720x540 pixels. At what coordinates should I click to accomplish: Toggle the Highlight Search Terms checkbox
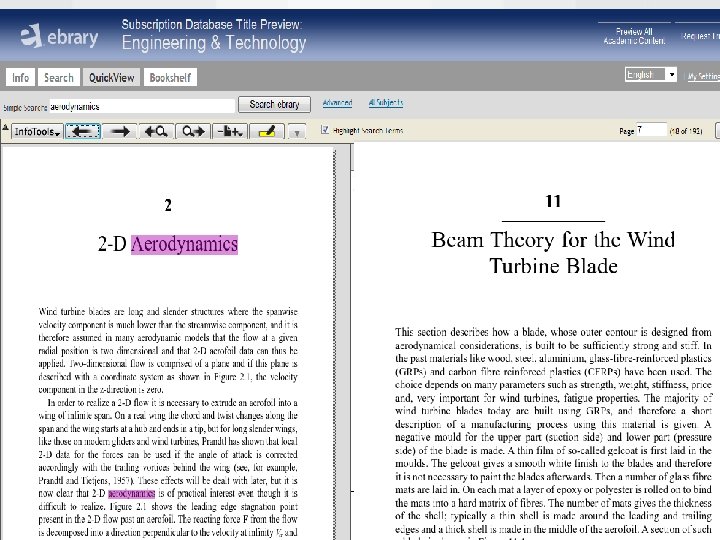[325, 130]
